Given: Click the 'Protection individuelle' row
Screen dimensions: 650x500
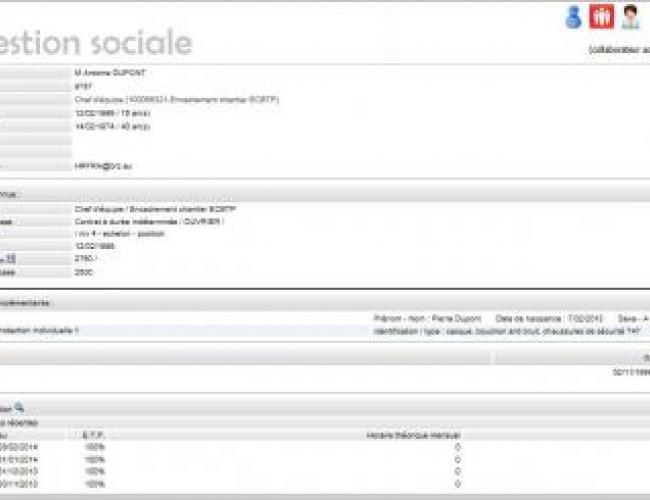Looking at the screenshot, I should coord(40,329).
